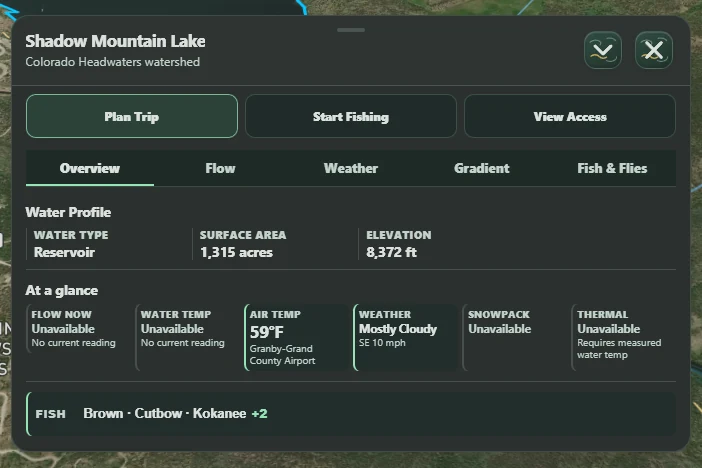702x468 pixels.
Task: Click the Plan Trip button
Action: click(x=132, y=116)
